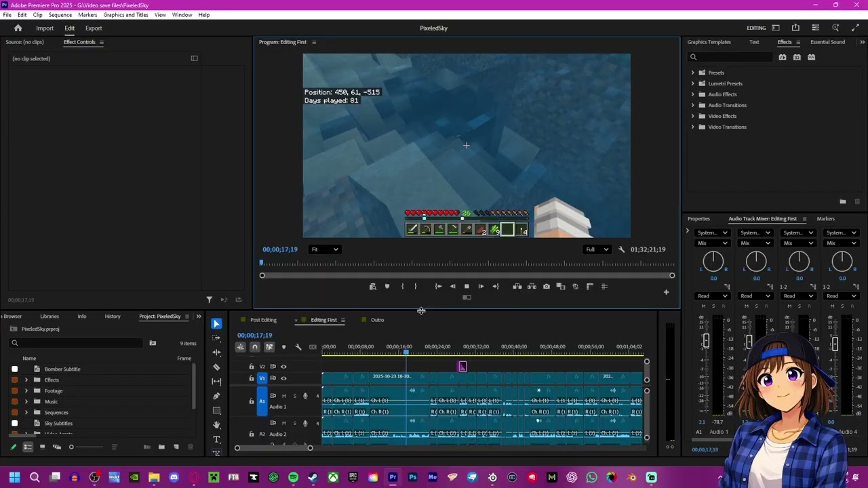Create new custom bin in Effects panel

coord(843,201)
